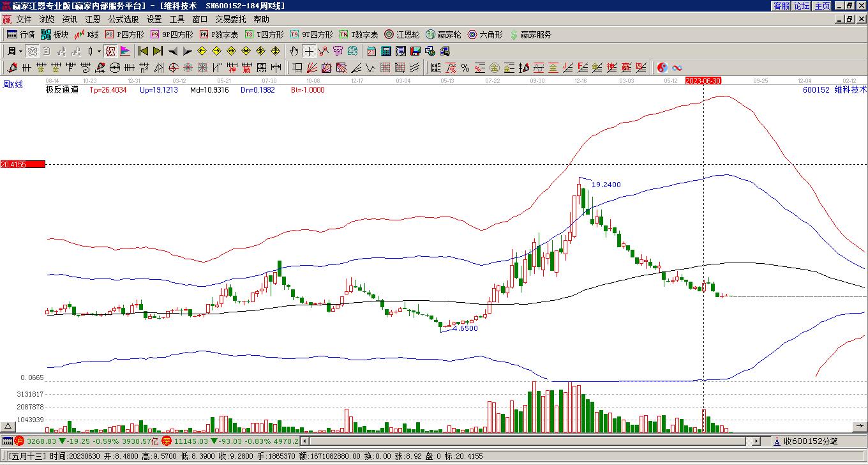Click the 600152 维科技术 stock name
Image resolution: width=868 pixels, height=465 pixels.
coord(835,90)
